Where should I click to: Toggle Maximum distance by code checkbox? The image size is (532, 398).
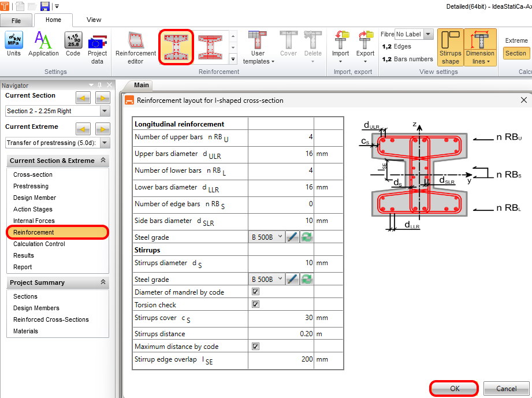click(x=255, y=347)
